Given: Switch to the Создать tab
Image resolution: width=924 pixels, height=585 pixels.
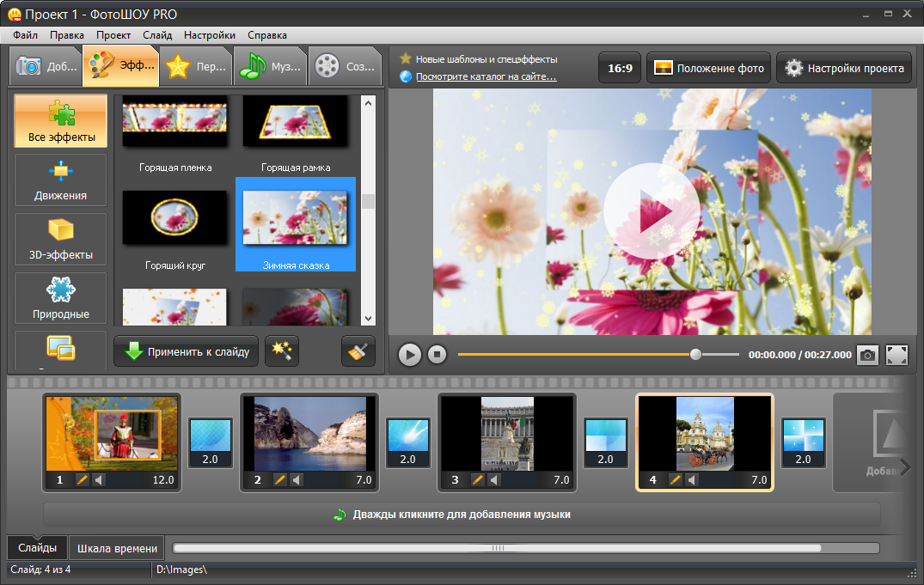Looking at the screenshot, I should [345, 66].
